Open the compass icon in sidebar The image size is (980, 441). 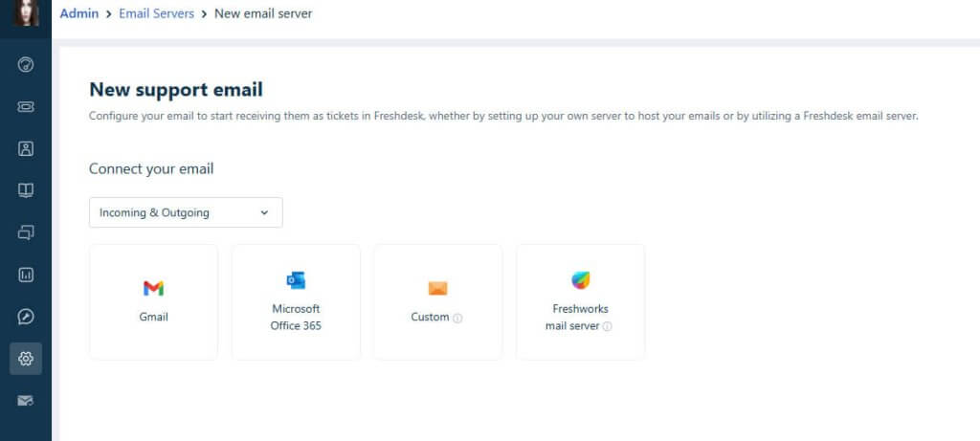(26, 317)
